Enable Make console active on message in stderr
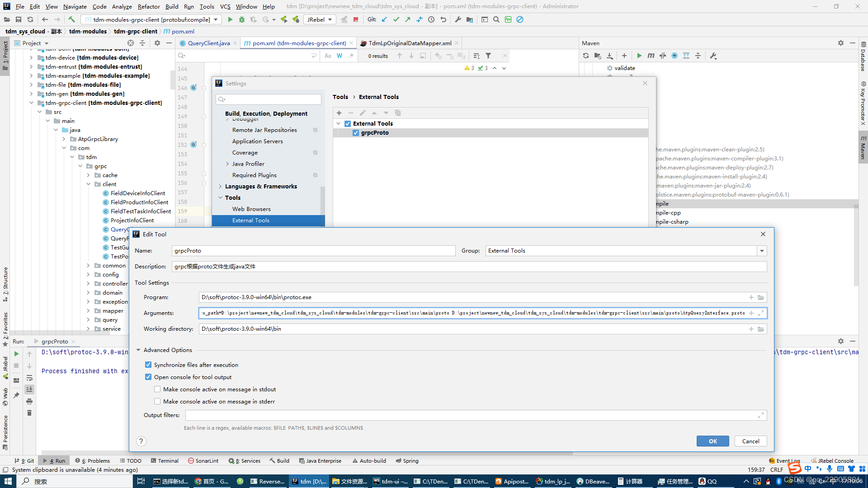Viewport: 868px width, 488px height. point(157,401)
